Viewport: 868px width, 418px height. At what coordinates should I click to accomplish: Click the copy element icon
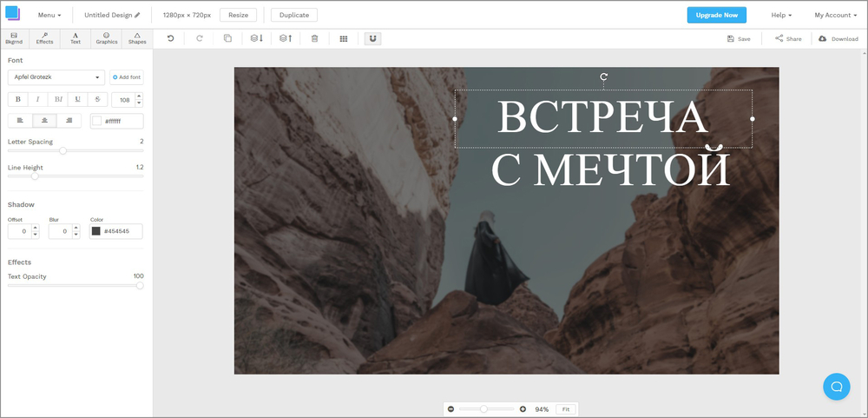coord(227,38)
